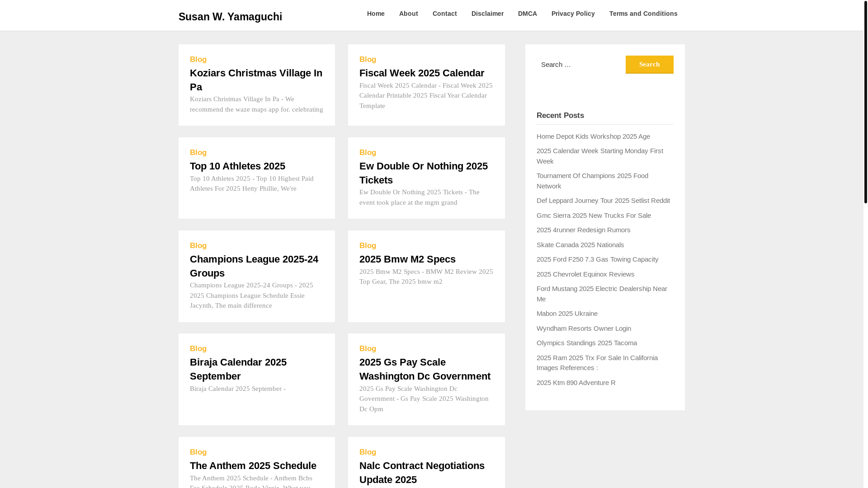Open Ew Double Or Nothing 2025 Tickets post
This screenshot has height=488, width=868.
click(x=424, y=173)
